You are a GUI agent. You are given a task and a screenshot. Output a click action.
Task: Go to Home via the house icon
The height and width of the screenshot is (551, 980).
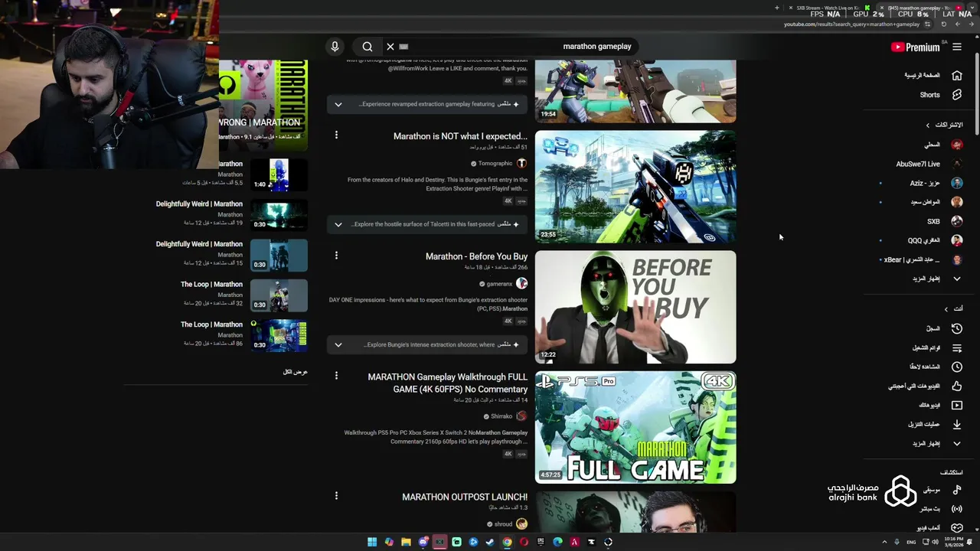coord(957,75)
